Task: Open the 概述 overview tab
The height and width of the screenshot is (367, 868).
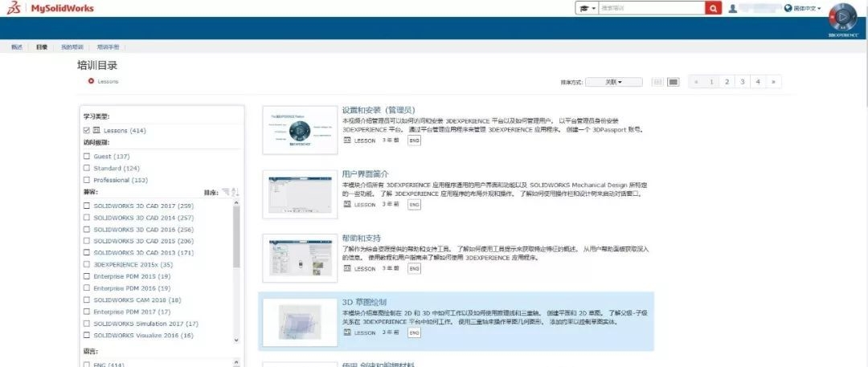Action: pyautogui.click(x=17, y=47)
